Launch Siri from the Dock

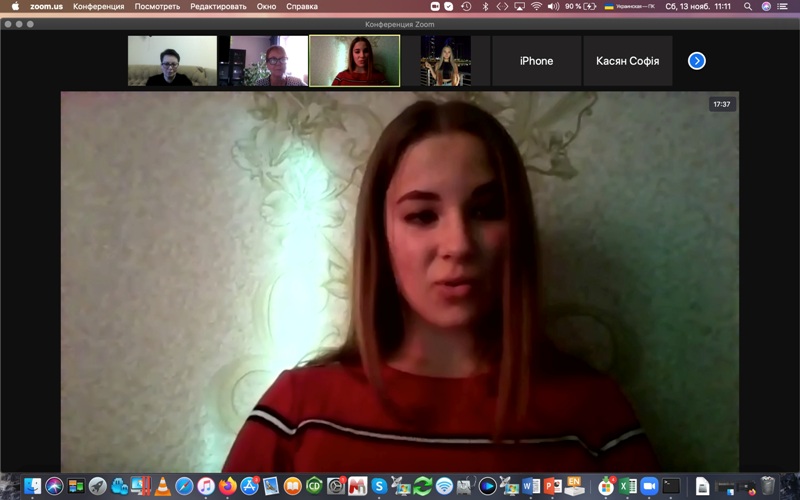tap(54, 486)
